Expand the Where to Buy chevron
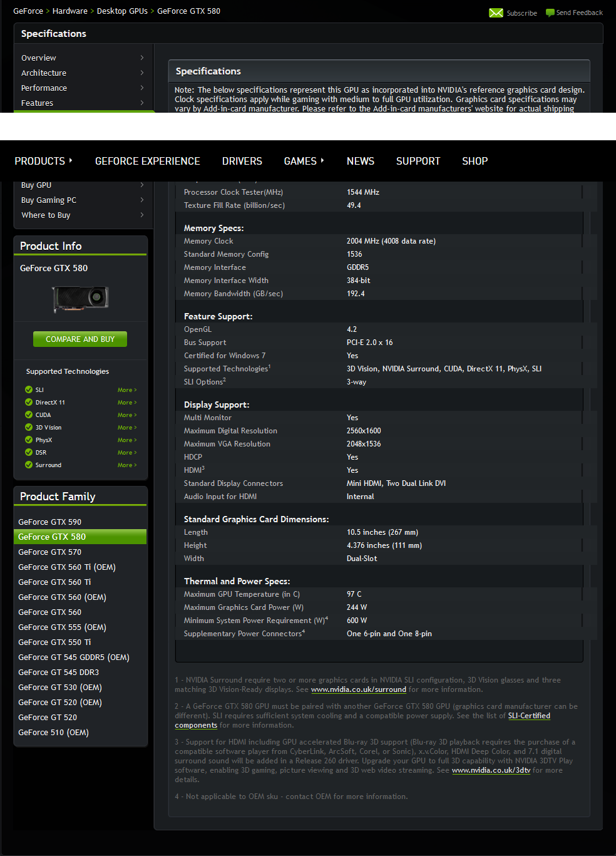 tap(143, 215)
